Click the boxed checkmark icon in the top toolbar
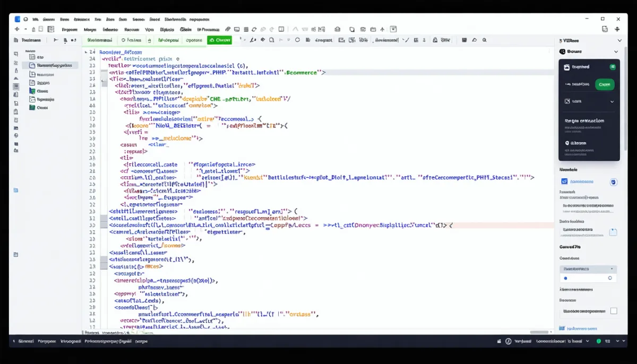Screen dimensions: 637x364 pyautogui.click(x=393, y=29)
